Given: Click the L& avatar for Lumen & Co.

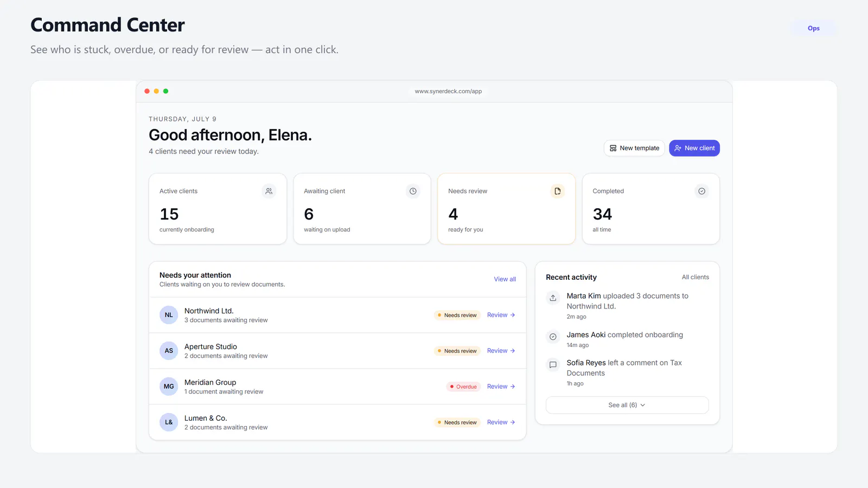Looking at the screenshot, I should (x=169, y=422).
